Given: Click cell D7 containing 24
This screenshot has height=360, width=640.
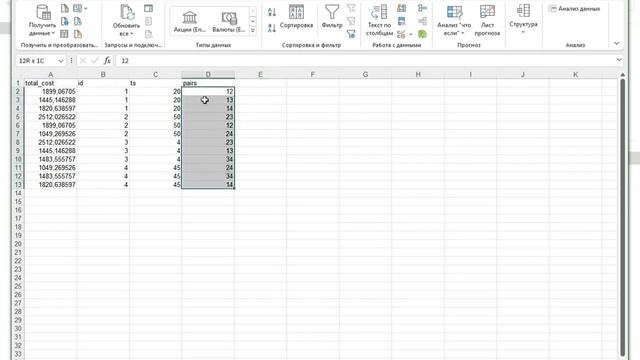Looking at the screenshot, I should click(208, 134).
